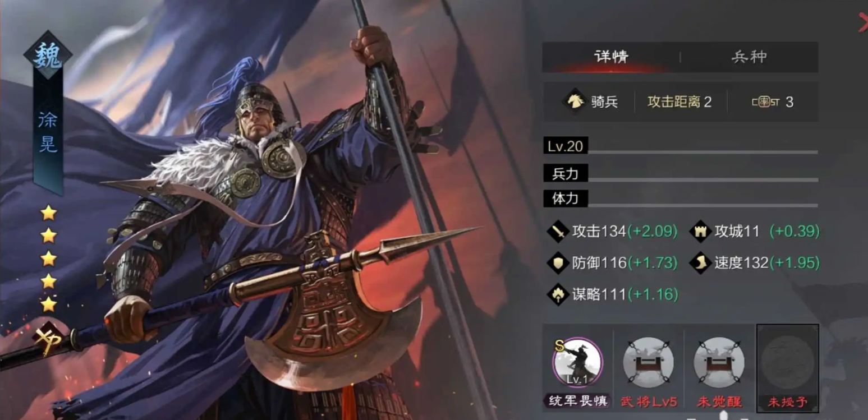Switch to the 兵种 tab

point(749,57)
